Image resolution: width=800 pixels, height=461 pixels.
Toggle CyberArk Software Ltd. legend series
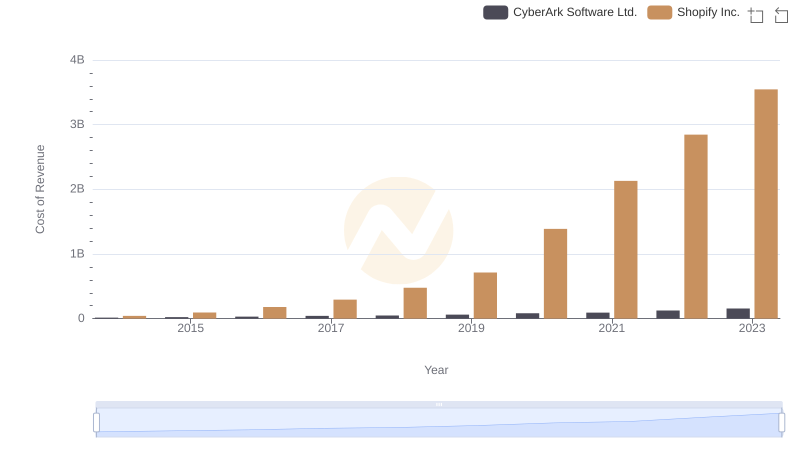click(560, 12)
